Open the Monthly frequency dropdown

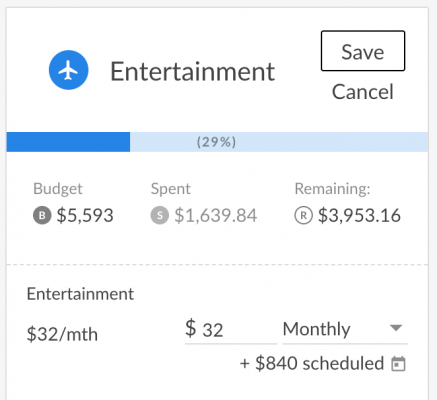(x=345, y=329)
